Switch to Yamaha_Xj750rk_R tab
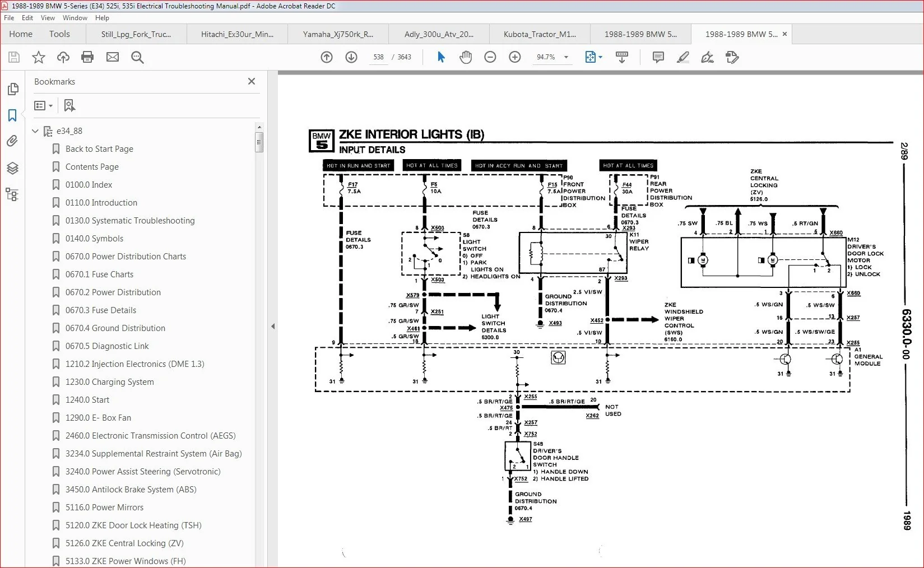 pyautogui.click(x=338, y=34)
